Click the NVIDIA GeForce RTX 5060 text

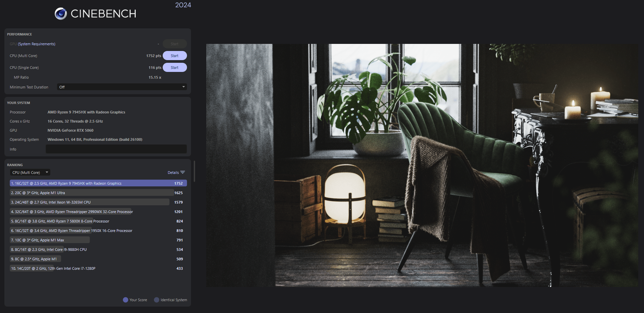click(x=71, y=130)
